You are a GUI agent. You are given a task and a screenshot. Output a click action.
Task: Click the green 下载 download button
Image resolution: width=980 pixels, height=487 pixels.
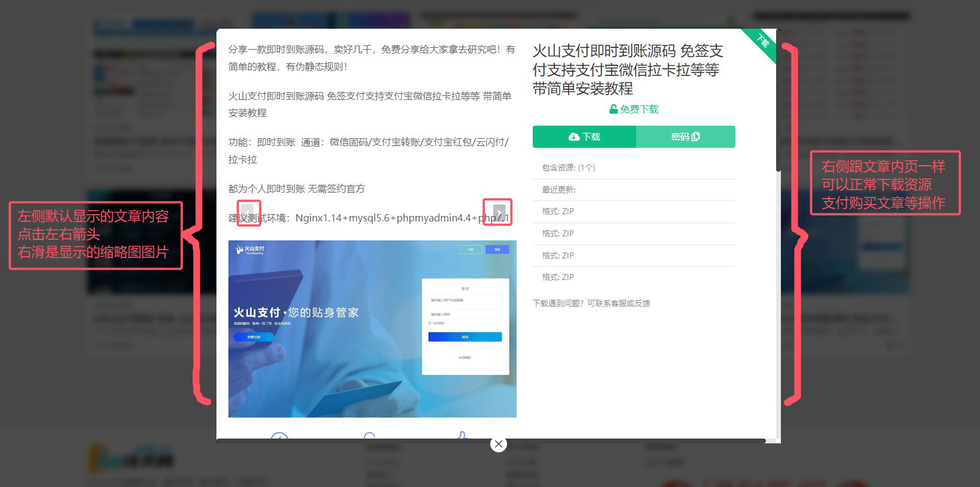tap(584, 136)
